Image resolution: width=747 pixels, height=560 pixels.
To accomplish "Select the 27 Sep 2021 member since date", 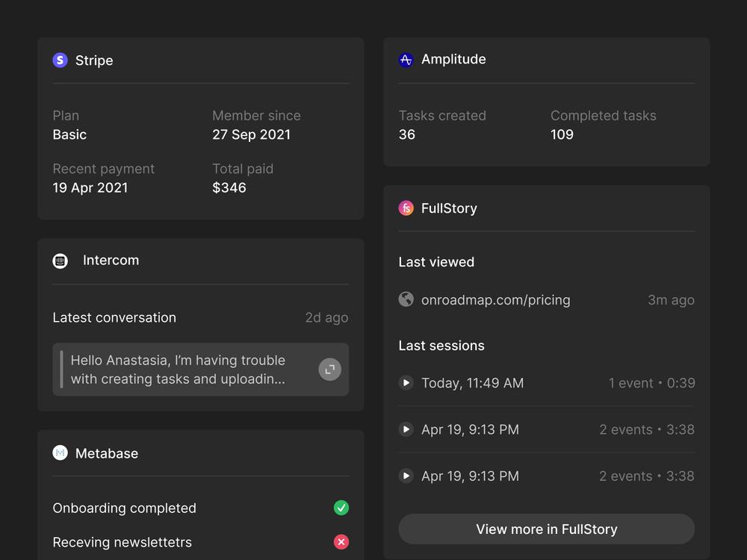I will click(252, 134).
